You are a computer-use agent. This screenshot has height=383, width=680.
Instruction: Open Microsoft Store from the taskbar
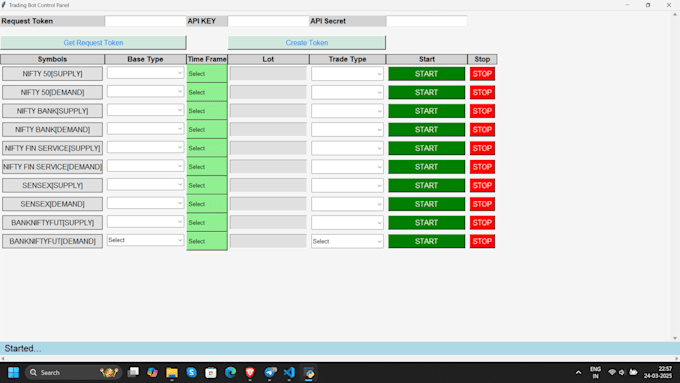click(x=211, y=373)
